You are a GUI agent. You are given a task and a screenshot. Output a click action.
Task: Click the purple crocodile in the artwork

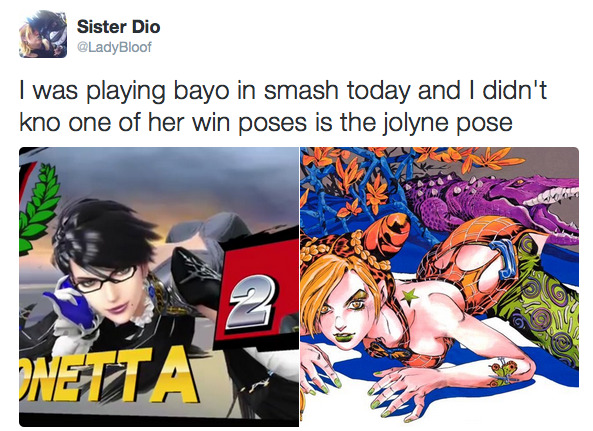(x=492, y=206)
